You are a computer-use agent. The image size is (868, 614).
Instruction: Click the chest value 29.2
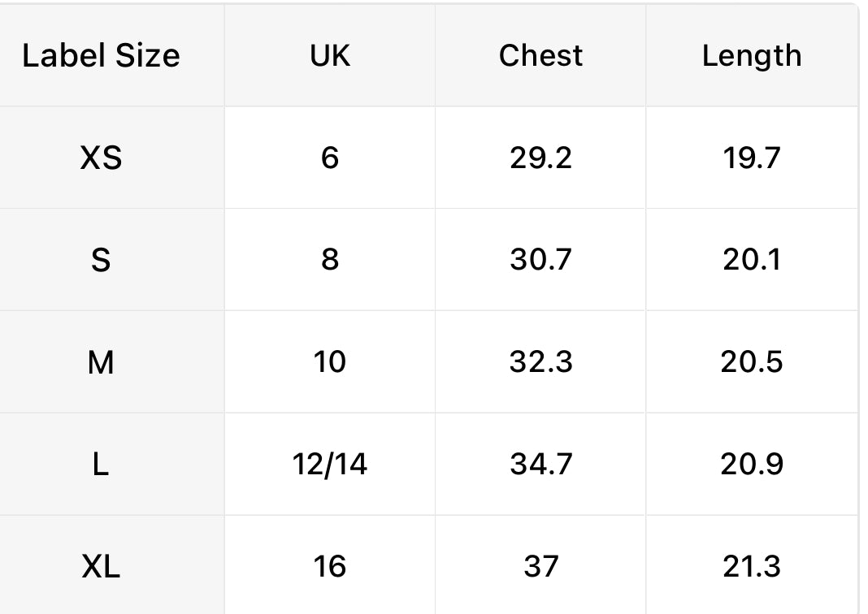pos(540,158)
